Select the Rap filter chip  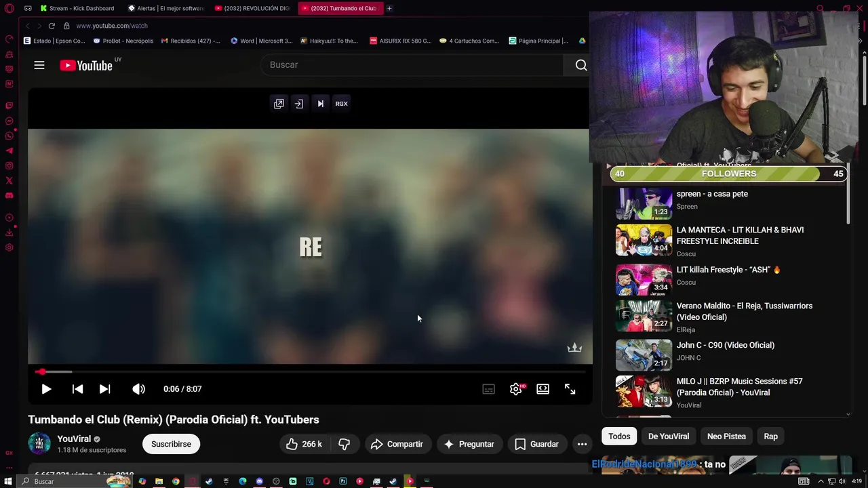point(771,436)
